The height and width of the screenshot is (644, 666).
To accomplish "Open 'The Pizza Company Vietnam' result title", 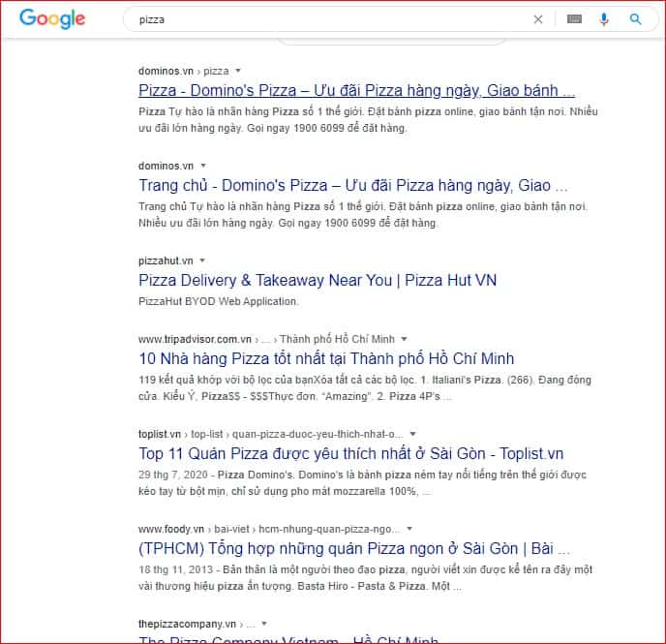I will coord(288,639).
